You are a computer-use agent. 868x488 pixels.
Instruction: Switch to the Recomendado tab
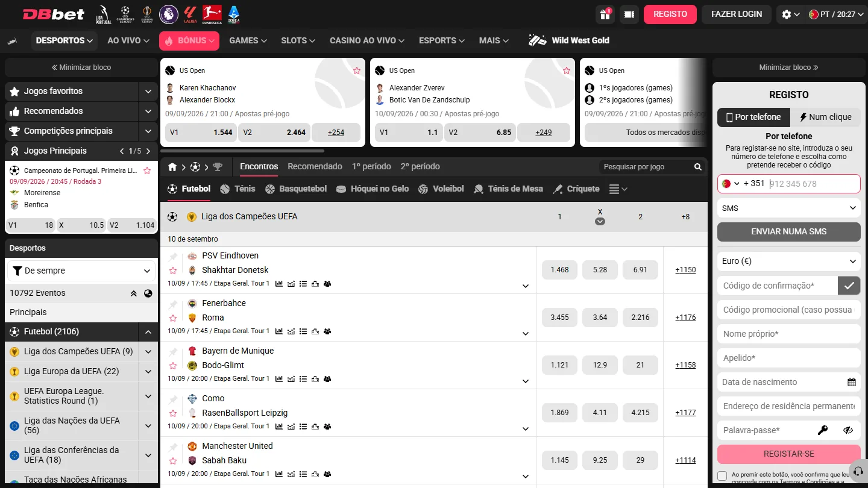coord(315,166)
